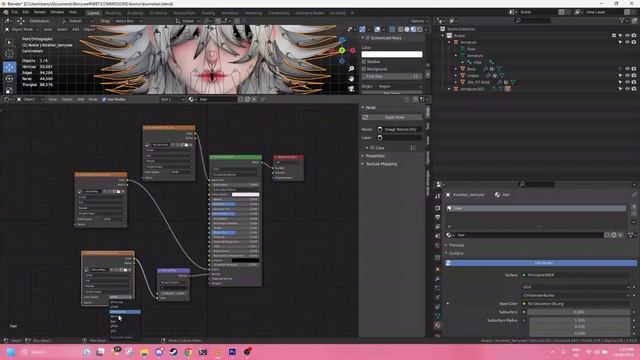This screenshot has height=360, width=640.
Task: Expand the Properties panel in node sidebar
Action: tap(375, 156)
